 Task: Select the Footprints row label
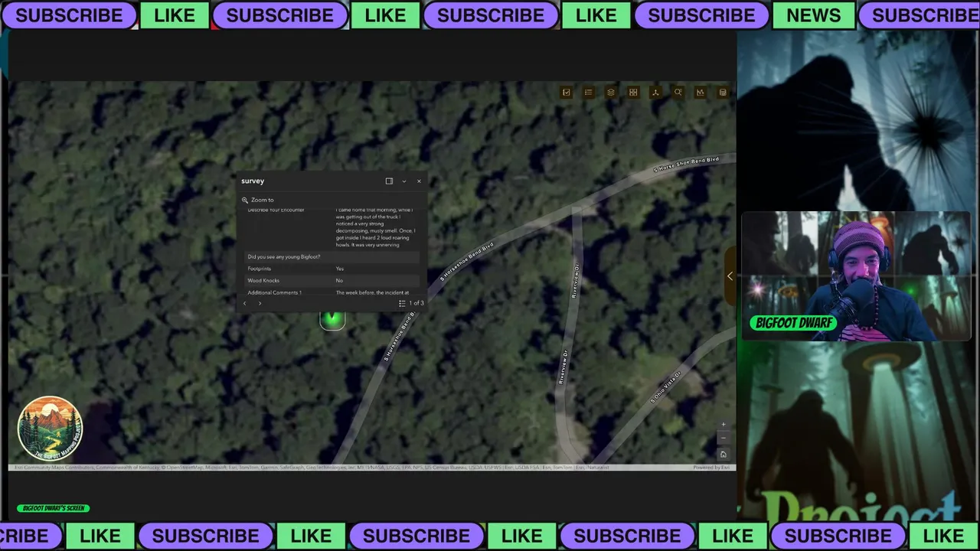tap(259, 269)
